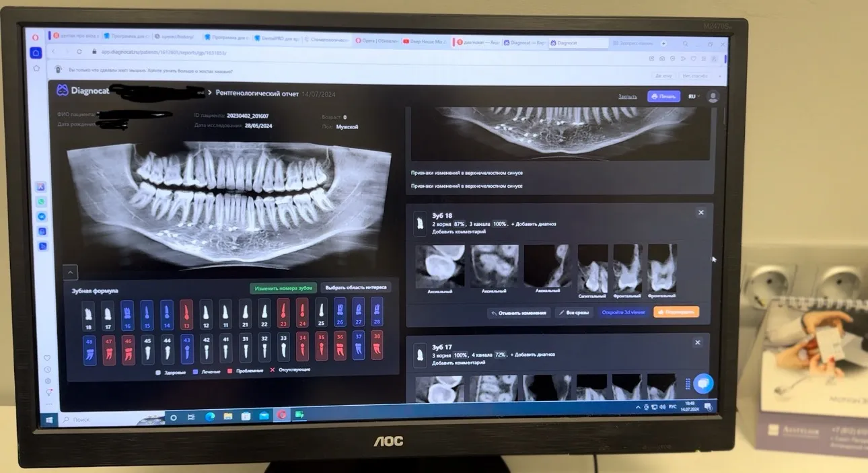Select tooth 36 in the lower row
Screen dimensions: 868x473
[x=340, y=347]
